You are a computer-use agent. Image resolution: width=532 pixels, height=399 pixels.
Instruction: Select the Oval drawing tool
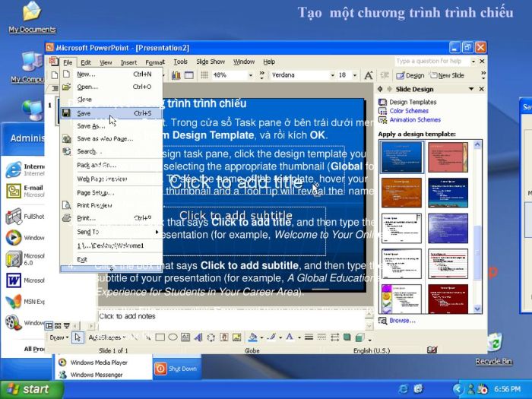click(x=173, y=337)
